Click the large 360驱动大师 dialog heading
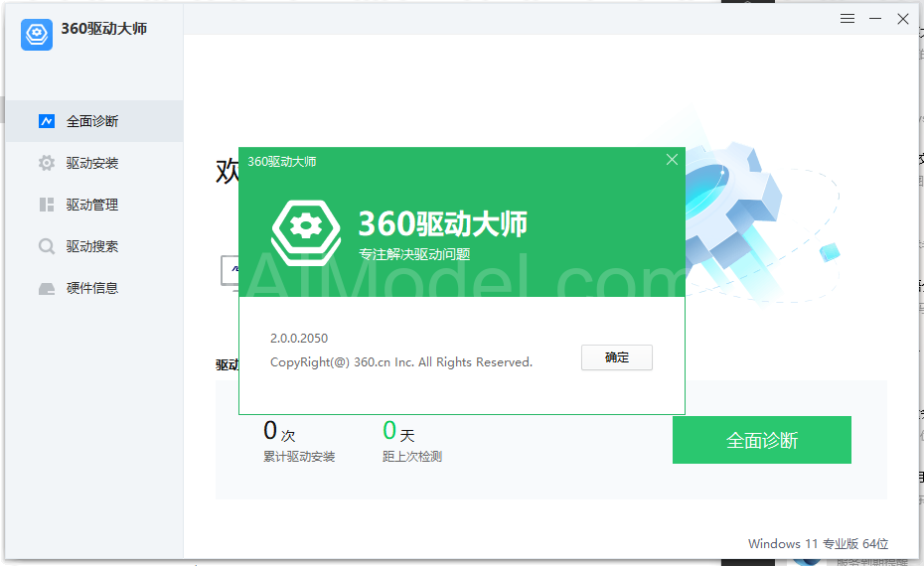Image resolution: width=924 pixels, height=566 pixels. (442, 223)
